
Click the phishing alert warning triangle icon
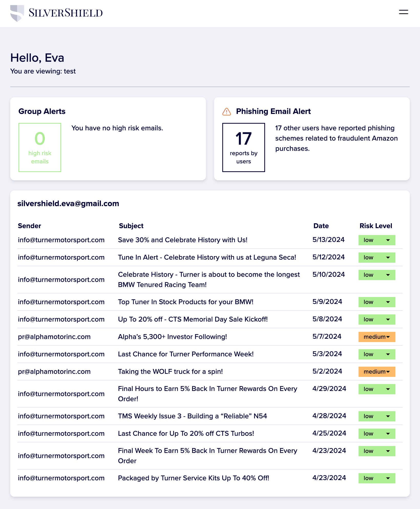(227, 112)
